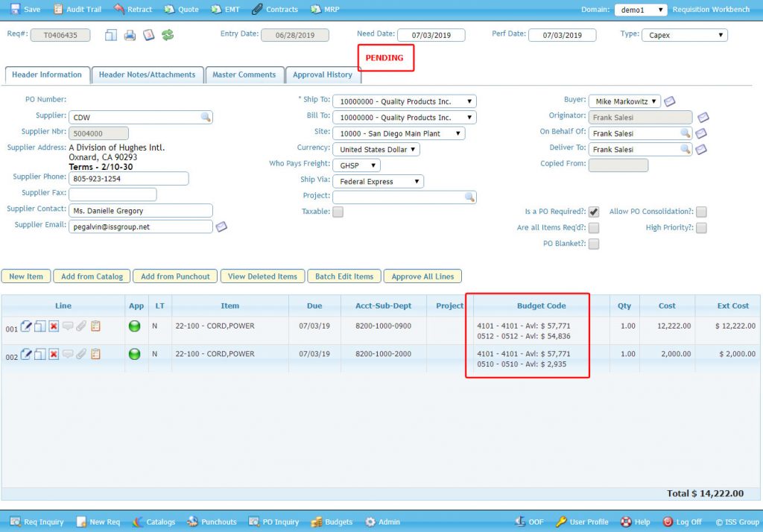Open the Ship Via dropdown
The image size is (763, 532).
tap(377, 180)
